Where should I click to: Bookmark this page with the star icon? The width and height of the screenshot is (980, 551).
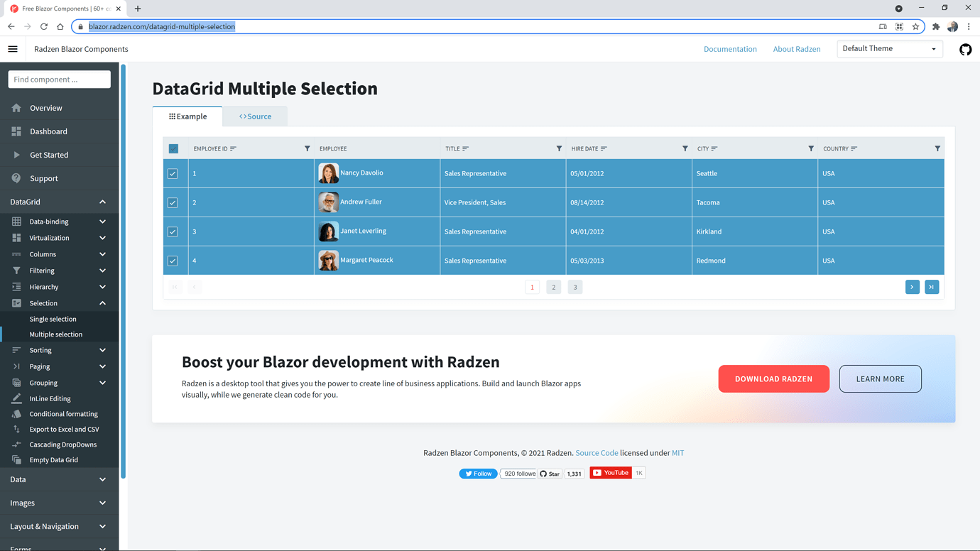915,26
